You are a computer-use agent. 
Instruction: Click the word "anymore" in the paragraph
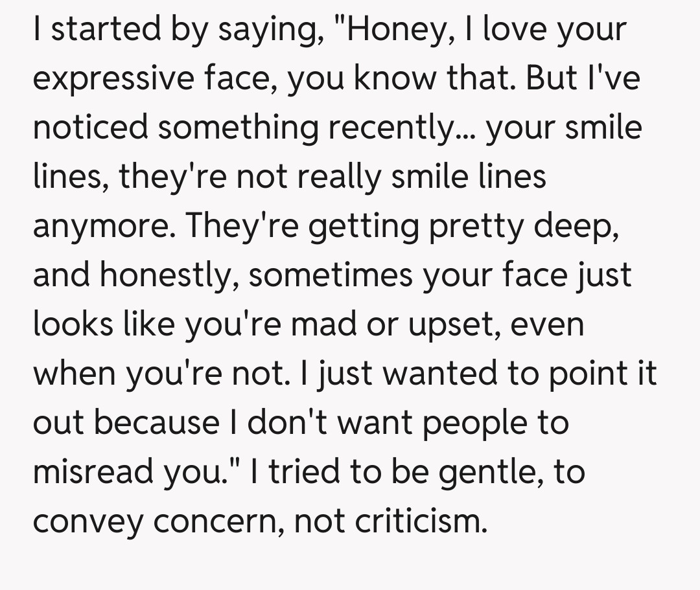99,226
